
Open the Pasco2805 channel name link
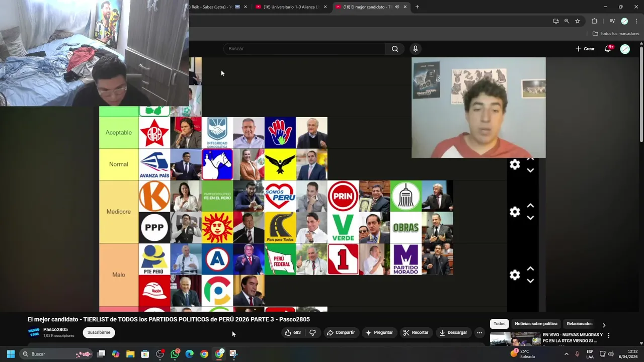click(55, 330)
